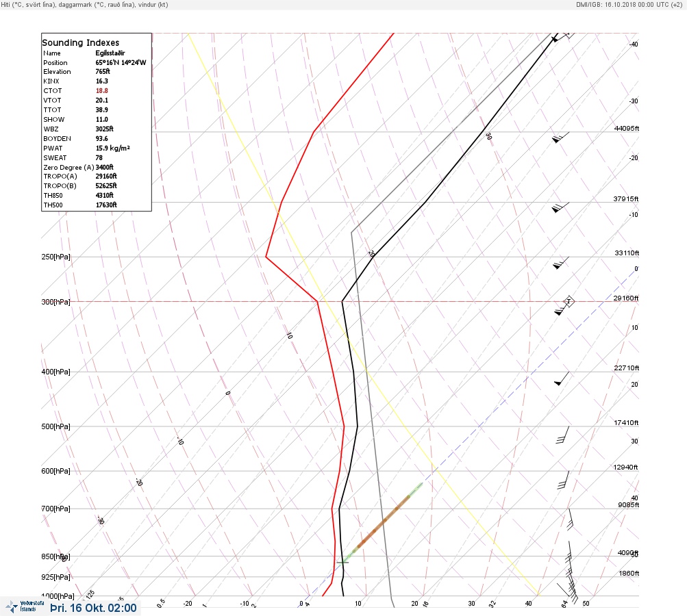Click the 29160ft altitude label
Image resolution: width=687 pixels, height=616 pixels.
tap(626, 298)
